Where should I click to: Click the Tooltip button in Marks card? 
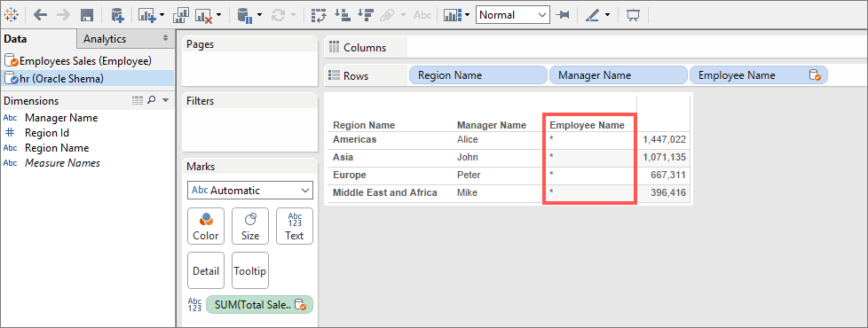(x=249, y=270)
